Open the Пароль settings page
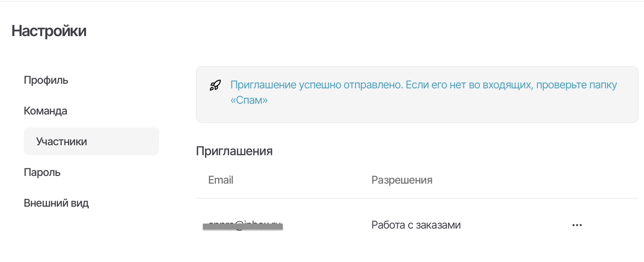The width and height of the screenshot is (644, 262). pyautogui.click(x=42, y=172)
